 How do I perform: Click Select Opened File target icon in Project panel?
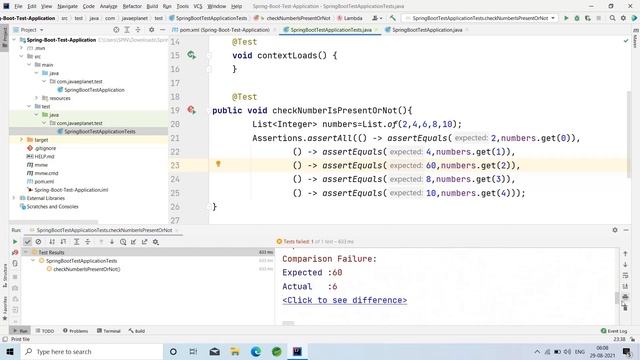116,30
